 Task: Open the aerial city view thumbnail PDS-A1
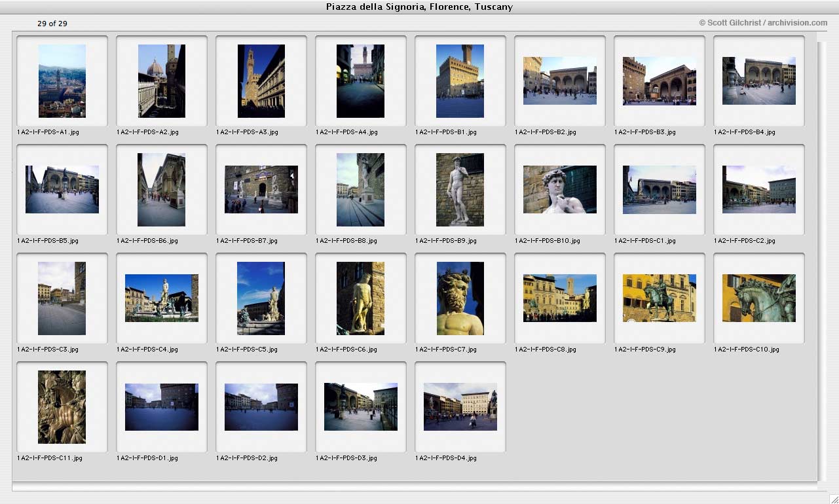62,81
